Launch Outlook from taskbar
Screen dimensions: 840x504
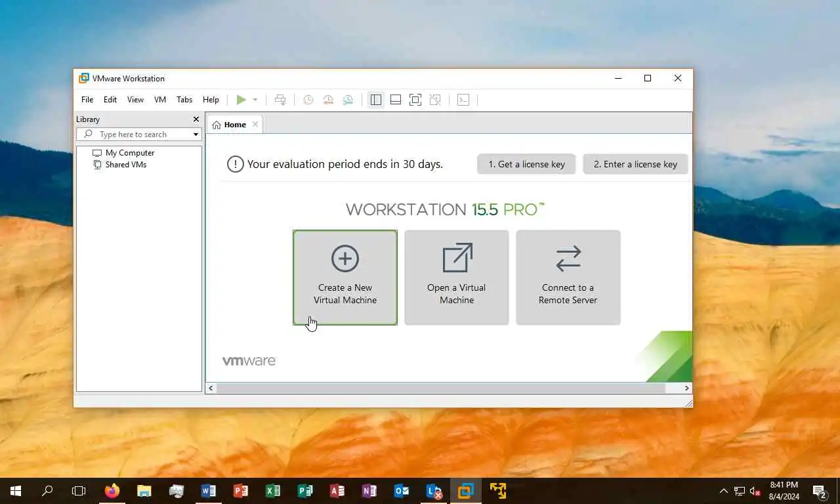click(x=402, y=491)
